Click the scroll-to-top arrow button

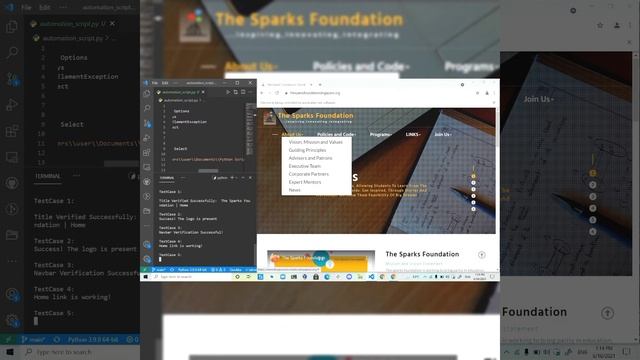[x=482, y=255]
